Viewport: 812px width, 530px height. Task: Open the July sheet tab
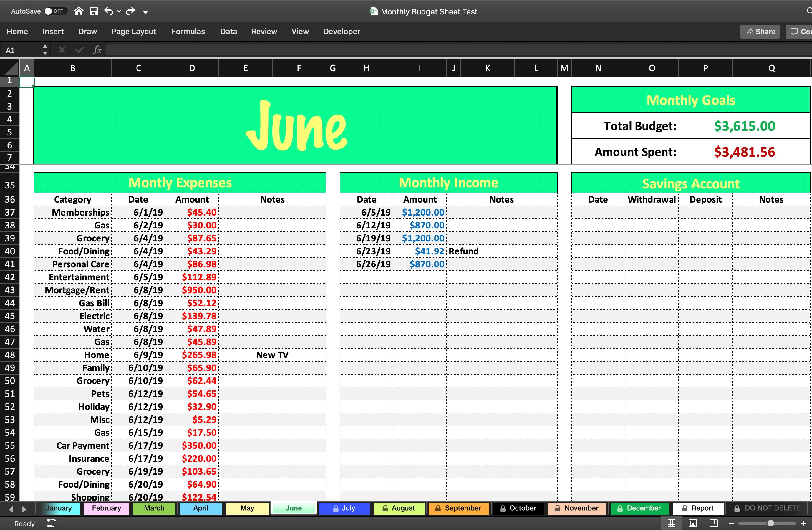344,508
